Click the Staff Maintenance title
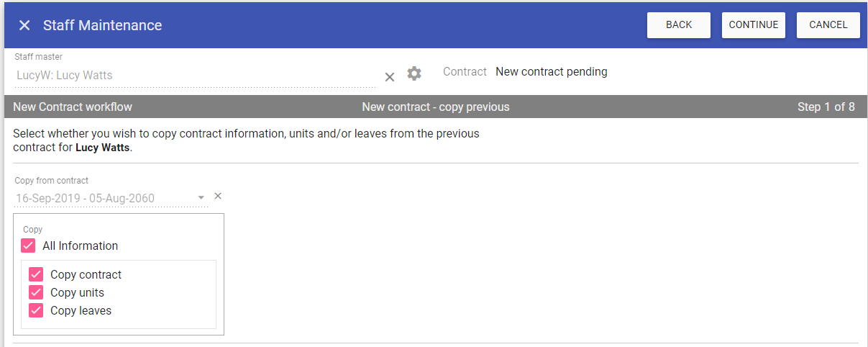Viewport: 868px width, 347px height. pyautogui.click(x=102, y=25)
